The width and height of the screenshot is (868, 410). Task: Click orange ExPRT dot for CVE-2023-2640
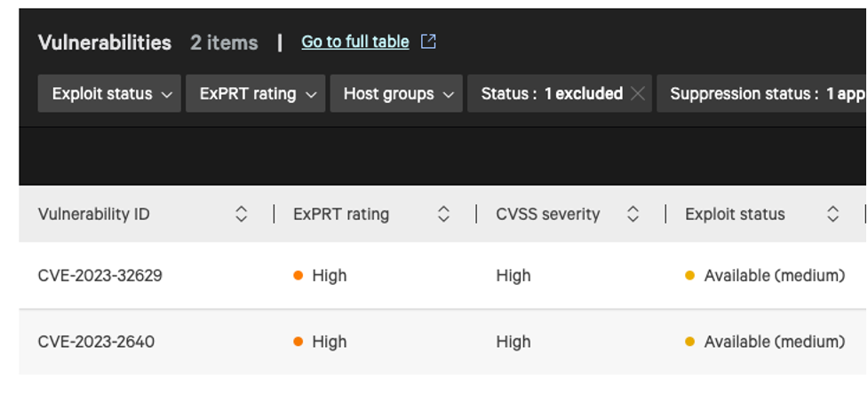click(x=299, y=342)
